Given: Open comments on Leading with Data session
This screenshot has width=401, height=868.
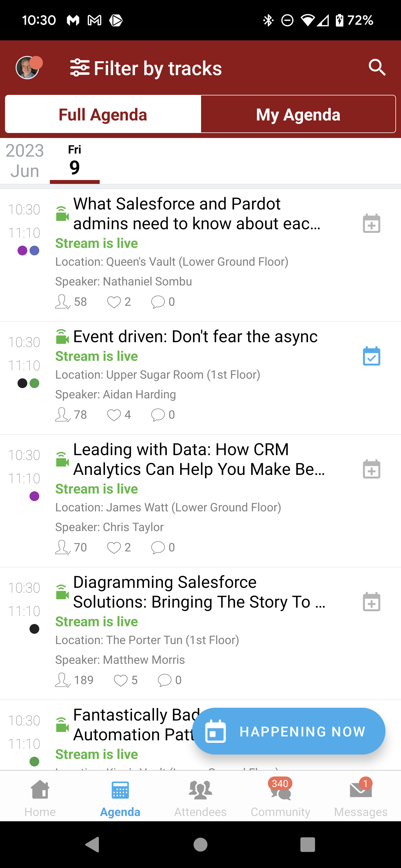Looking at the screenshot, I should point(158,548).
